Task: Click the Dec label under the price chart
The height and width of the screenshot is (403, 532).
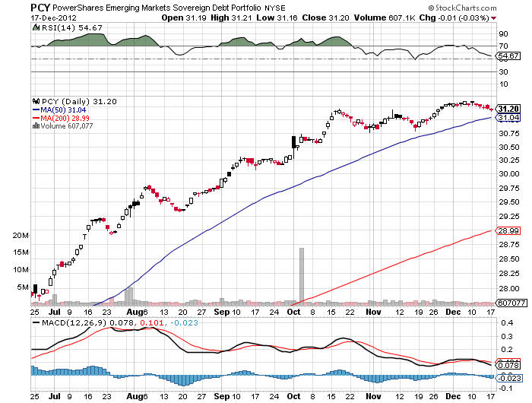Action: 453,312
